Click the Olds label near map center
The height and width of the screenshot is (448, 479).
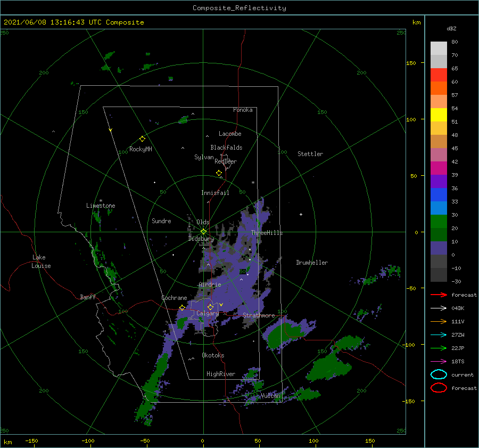pyautogui.click(x=203, y=222)
